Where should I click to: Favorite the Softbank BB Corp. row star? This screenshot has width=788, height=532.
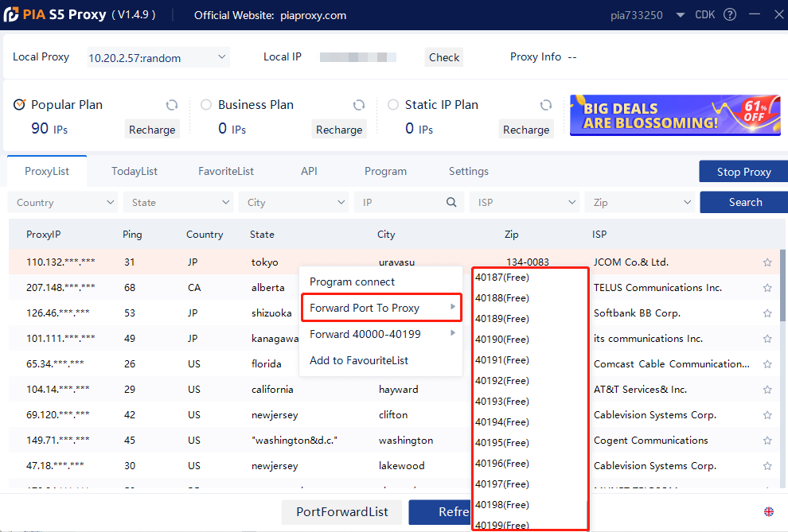pyautogui.click(x=767, y=313)
